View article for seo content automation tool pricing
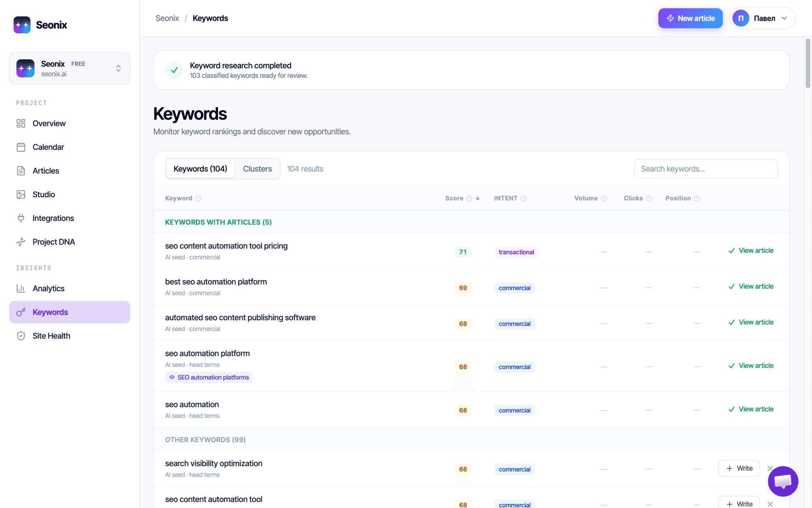 point(751,251)
